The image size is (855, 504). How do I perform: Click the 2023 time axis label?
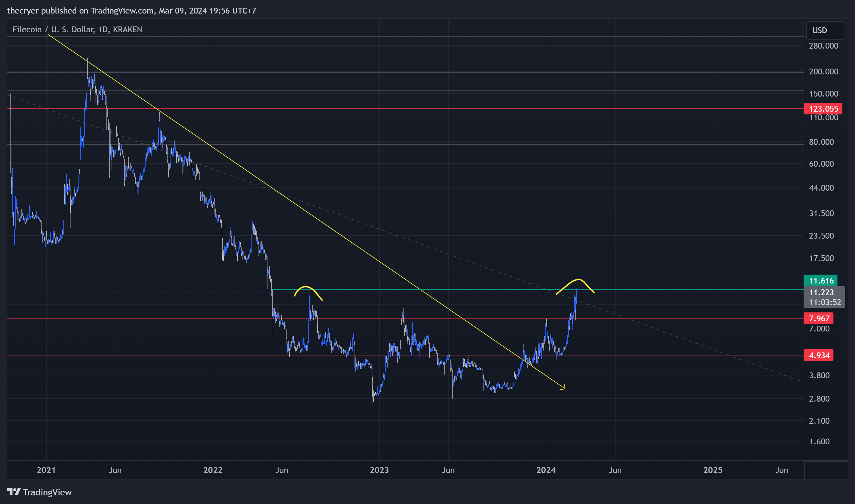tap(379, 470)
